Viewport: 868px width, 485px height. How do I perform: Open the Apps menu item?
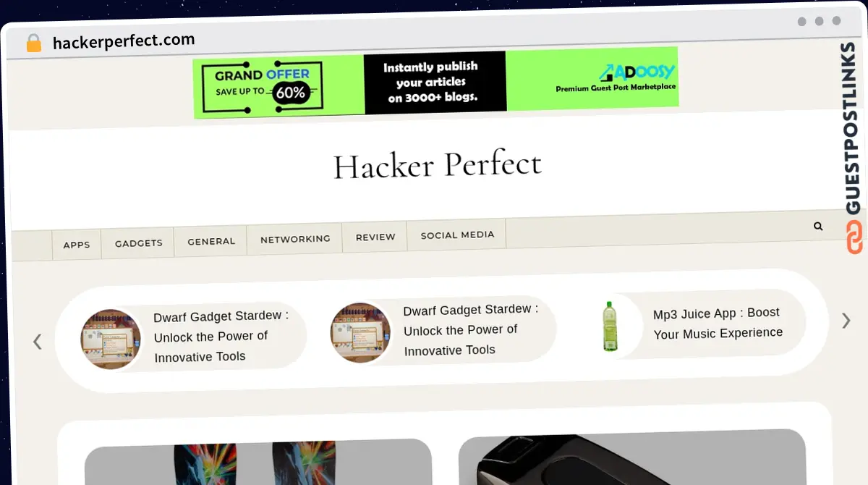click(77, 245)
